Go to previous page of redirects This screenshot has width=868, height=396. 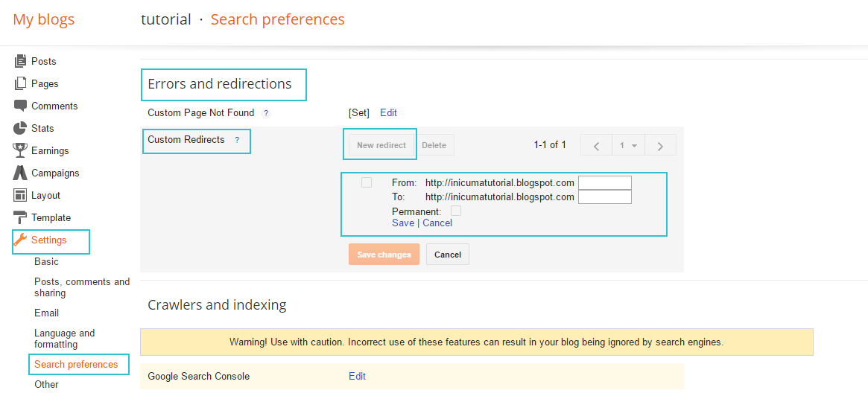click(x=596, y=145)
